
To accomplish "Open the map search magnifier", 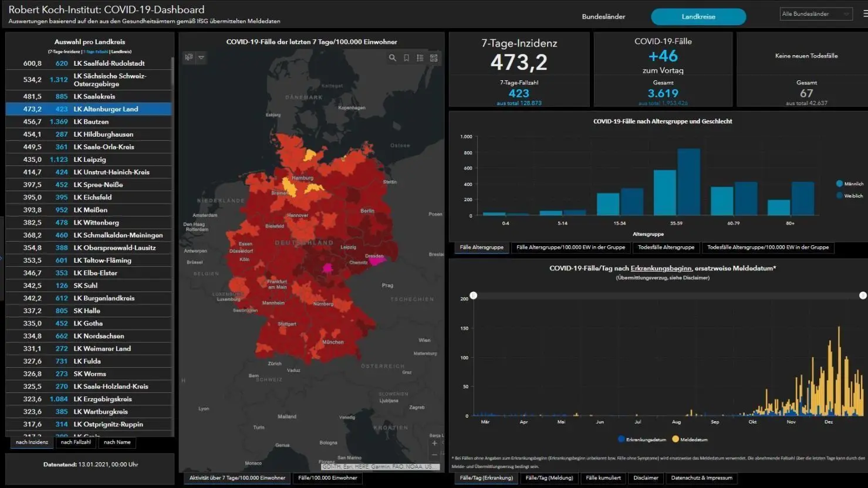I will 393,58.
